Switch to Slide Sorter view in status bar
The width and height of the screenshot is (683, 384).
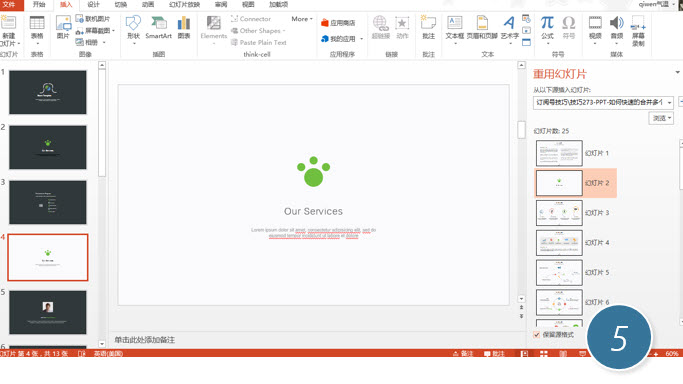click(544, 354)
